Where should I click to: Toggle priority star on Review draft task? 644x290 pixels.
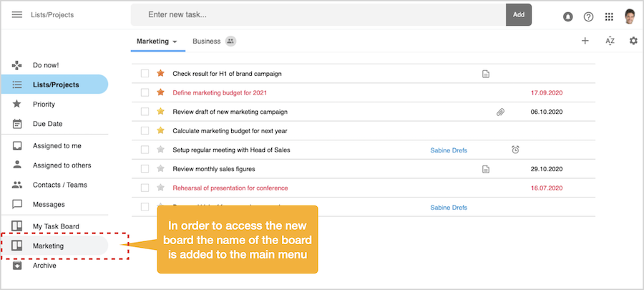[160, 111]
